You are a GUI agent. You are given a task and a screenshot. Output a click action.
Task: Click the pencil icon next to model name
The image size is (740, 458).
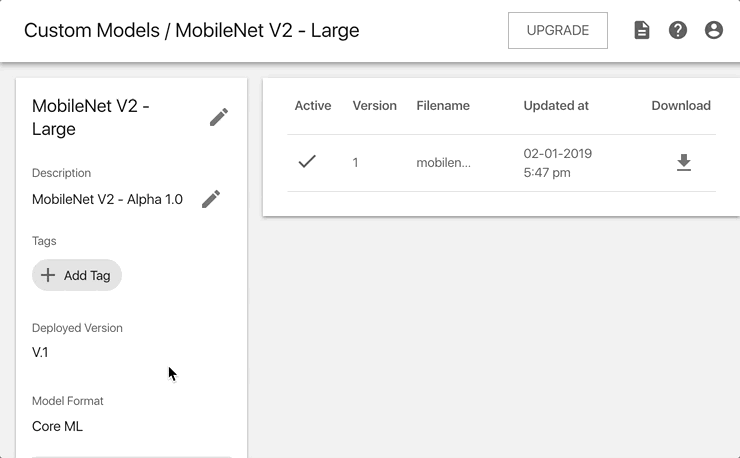tap(219, 117)
